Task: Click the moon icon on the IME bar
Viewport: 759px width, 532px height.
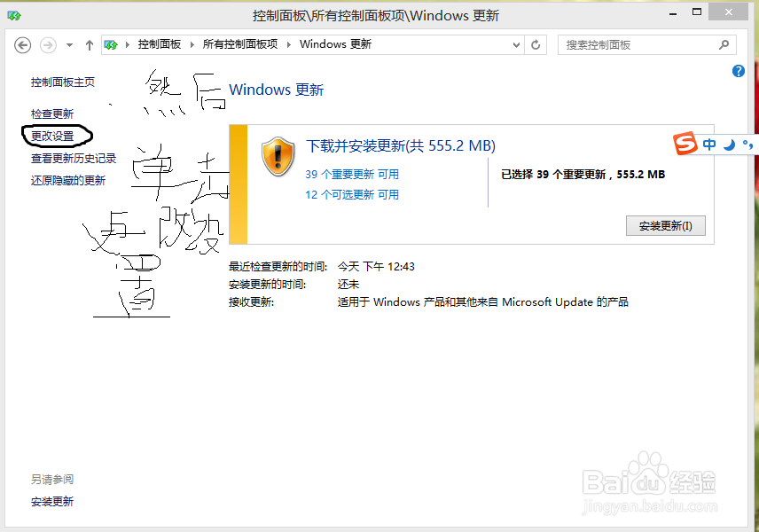Action: pyautogui.click(x=729, y=145)
